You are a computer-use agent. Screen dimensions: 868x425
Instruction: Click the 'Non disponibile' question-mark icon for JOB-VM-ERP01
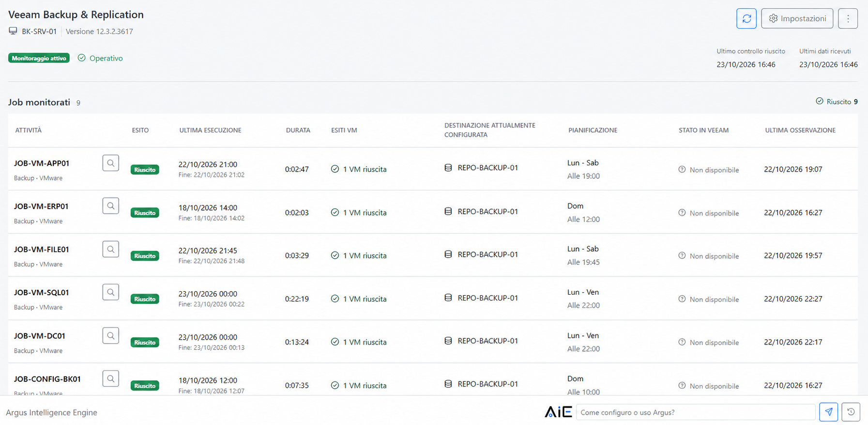(682, 213)
